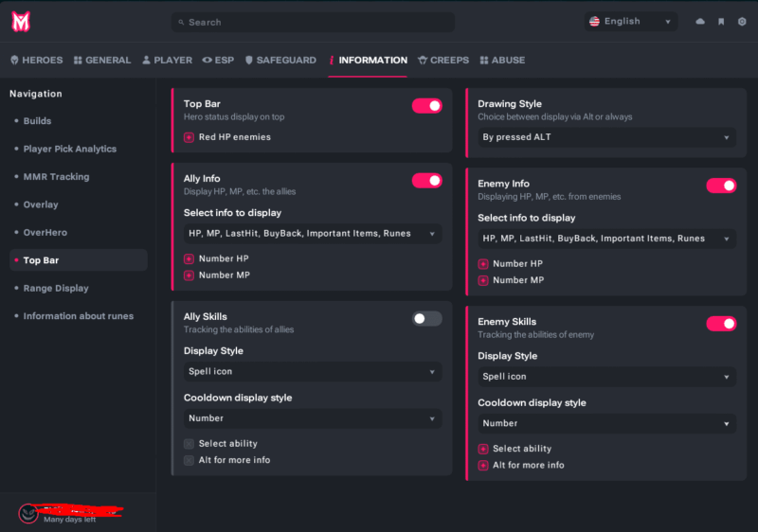Check Select ability under Ally Skills
This screenshot has width=758, height=532.
pos(189,444)
